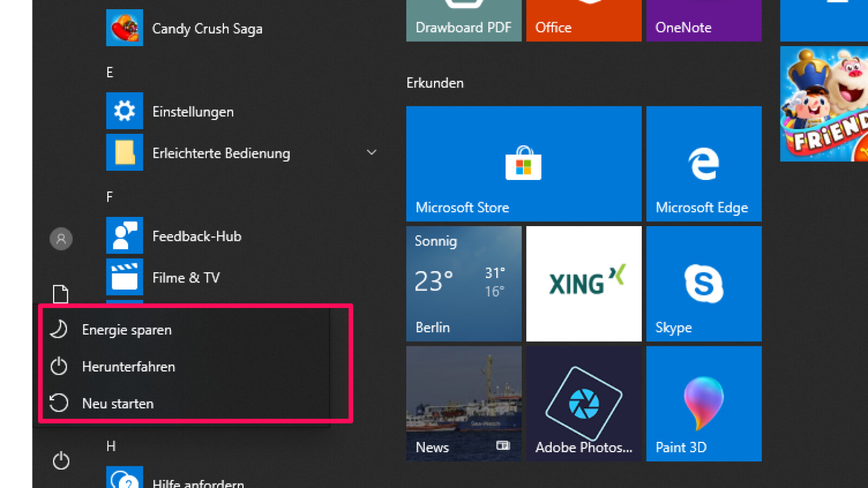Expand Erleichterte Bedienung via its chevron
The height and width of the screenshot is (488, 868).
click(372, 153)
